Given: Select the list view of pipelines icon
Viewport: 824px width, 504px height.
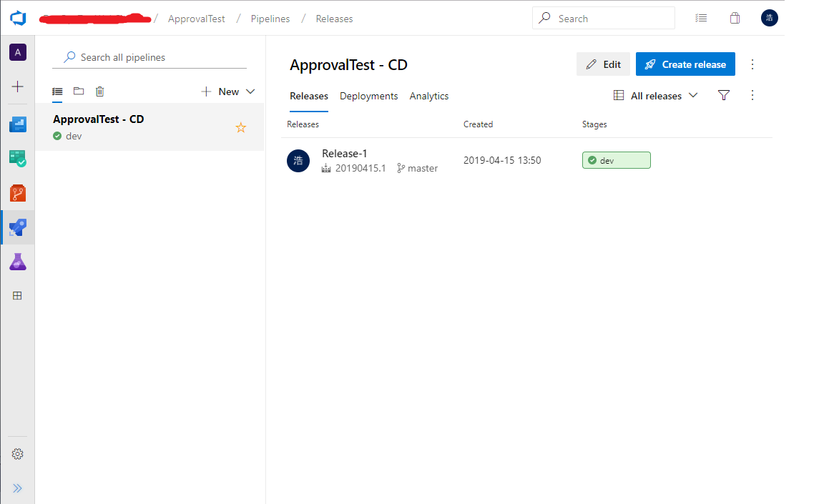Looking at the screenshot, I should pyautogui.click(x=57, y=92).
